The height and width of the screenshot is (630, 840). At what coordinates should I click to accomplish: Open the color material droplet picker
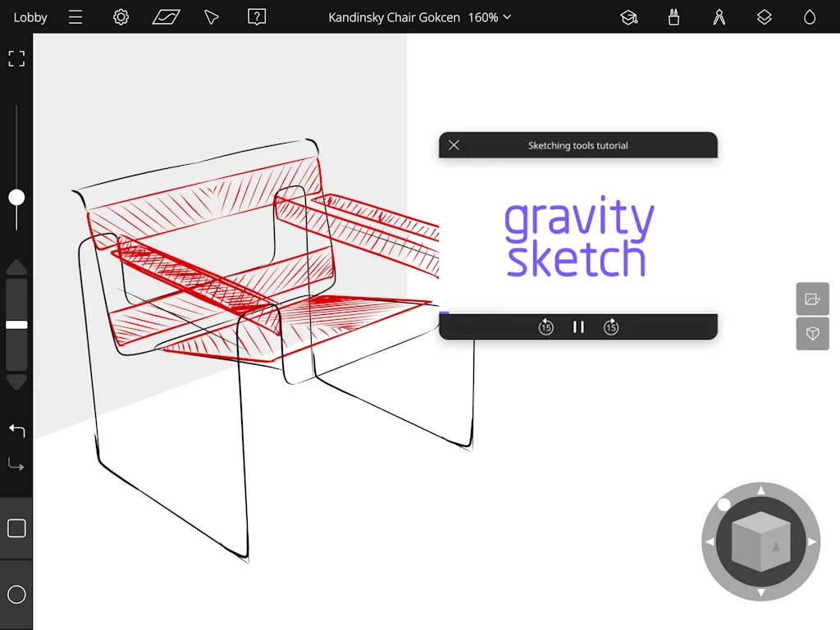coord(809,16)
